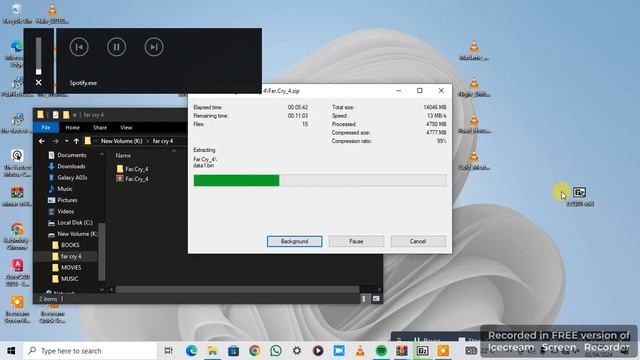Maximize the extraction dialog window
640x360 pixels.
420,91
